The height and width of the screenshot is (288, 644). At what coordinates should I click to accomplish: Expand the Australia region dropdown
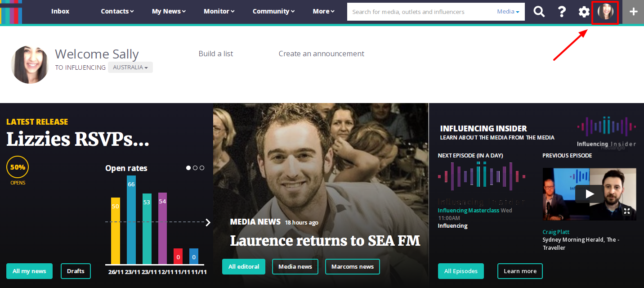tap(130, 67)
